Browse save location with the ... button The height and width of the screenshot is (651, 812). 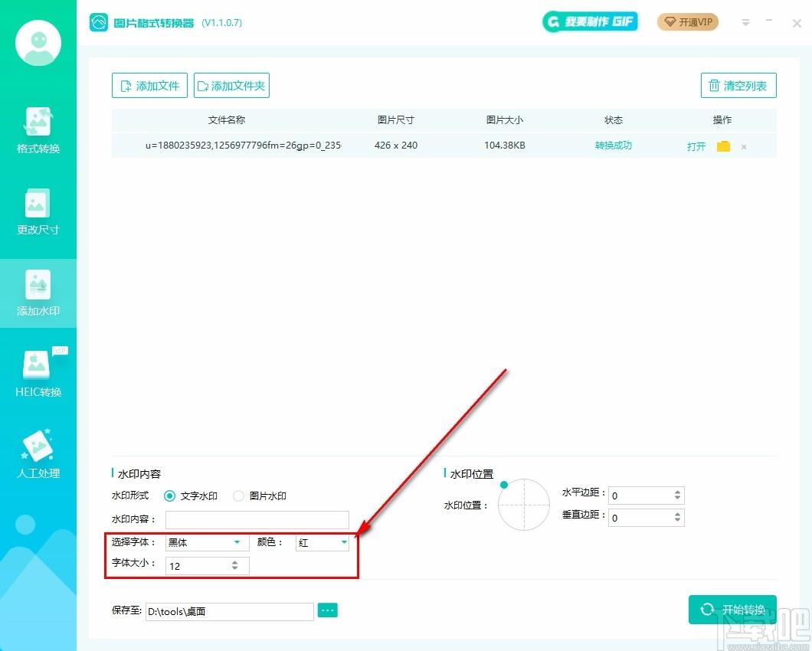(x=327, y=610)
